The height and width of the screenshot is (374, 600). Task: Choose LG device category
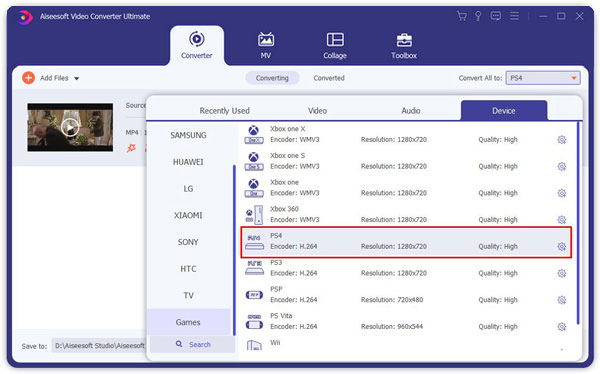click(188, 189)
